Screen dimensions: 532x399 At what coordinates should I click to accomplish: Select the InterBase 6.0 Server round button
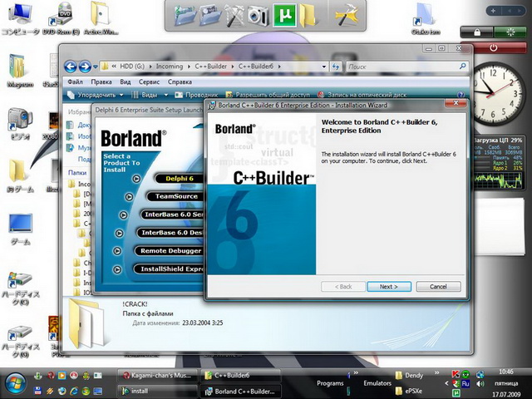tap(124, 215)
